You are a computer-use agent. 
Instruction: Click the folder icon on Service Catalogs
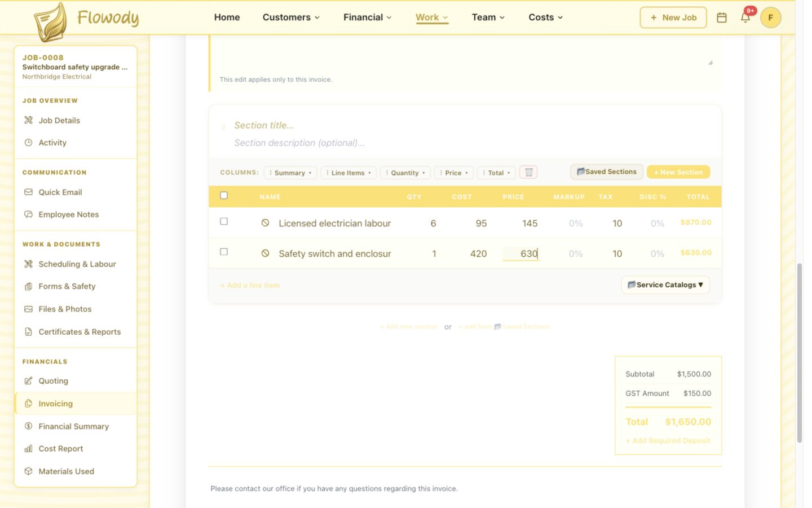[632, 284]
